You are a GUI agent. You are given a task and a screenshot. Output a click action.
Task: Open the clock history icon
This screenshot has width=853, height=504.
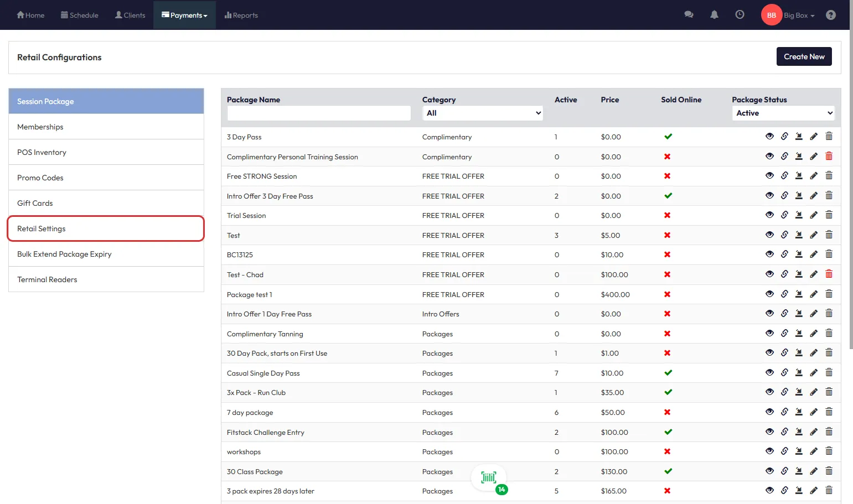pos(740,15)
